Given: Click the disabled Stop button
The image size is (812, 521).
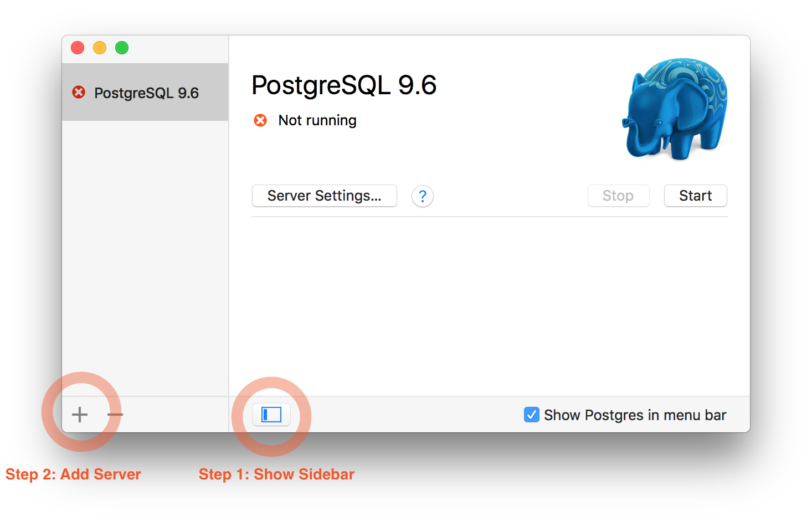Looking at the screenshot, I should 618,196.
